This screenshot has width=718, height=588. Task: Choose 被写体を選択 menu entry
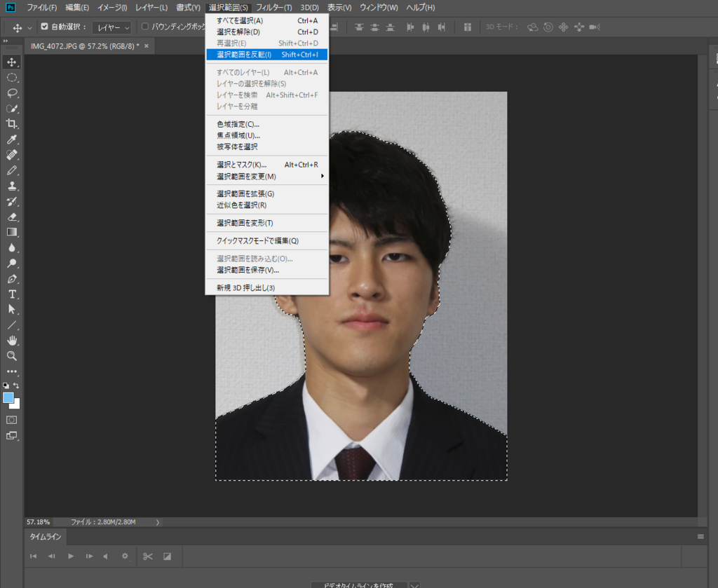267,147
